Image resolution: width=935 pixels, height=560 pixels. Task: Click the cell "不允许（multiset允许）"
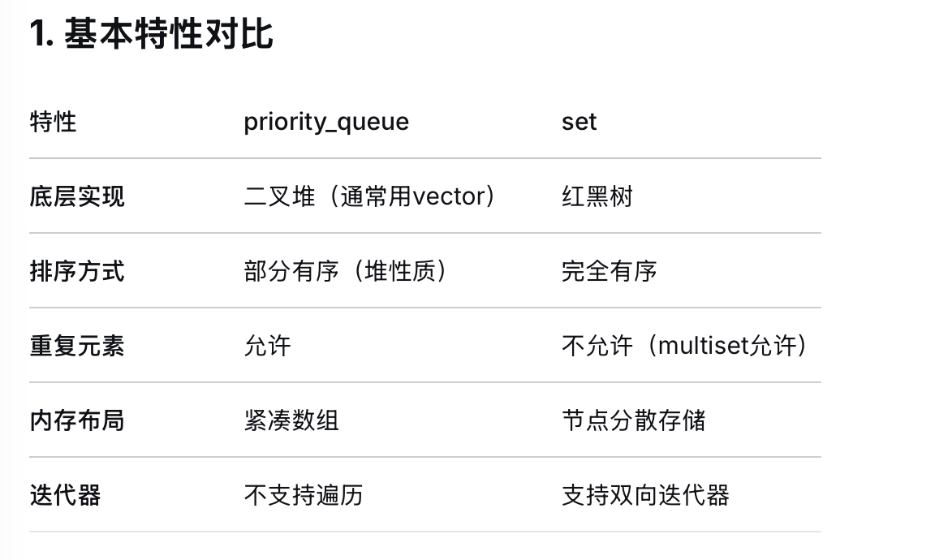click(685, 346)
